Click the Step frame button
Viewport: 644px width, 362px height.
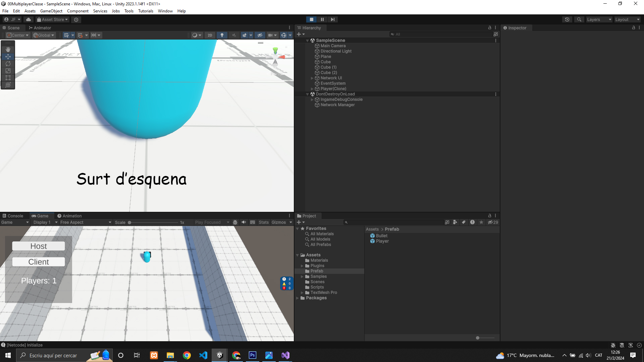coord(332,19)
